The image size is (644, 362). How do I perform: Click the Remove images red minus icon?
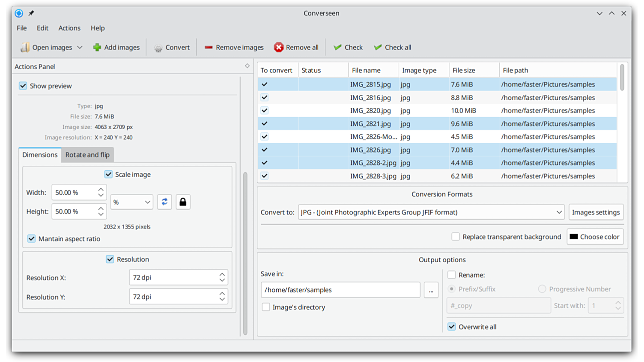209,47
